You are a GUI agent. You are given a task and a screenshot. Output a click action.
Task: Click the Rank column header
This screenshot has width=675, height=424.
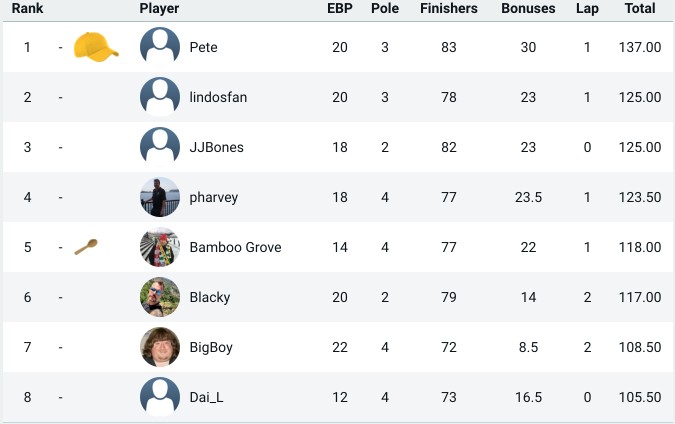(x=27, y=8)
